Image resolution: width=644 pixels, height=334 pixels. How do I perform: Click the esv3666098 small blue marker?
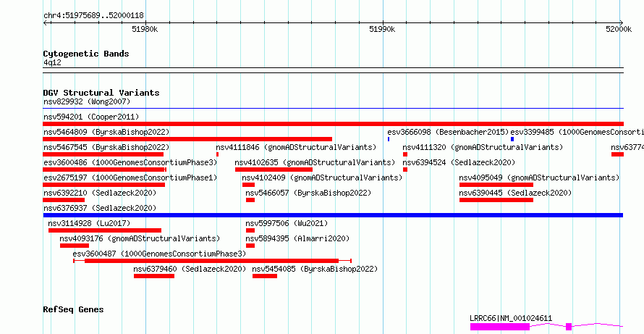coord(389,139)
